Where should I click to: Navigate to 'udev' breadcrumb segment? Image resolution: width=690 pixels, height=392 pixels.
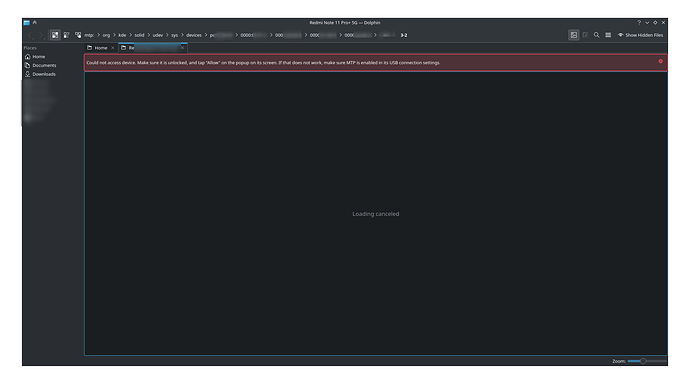click(158, 35)
